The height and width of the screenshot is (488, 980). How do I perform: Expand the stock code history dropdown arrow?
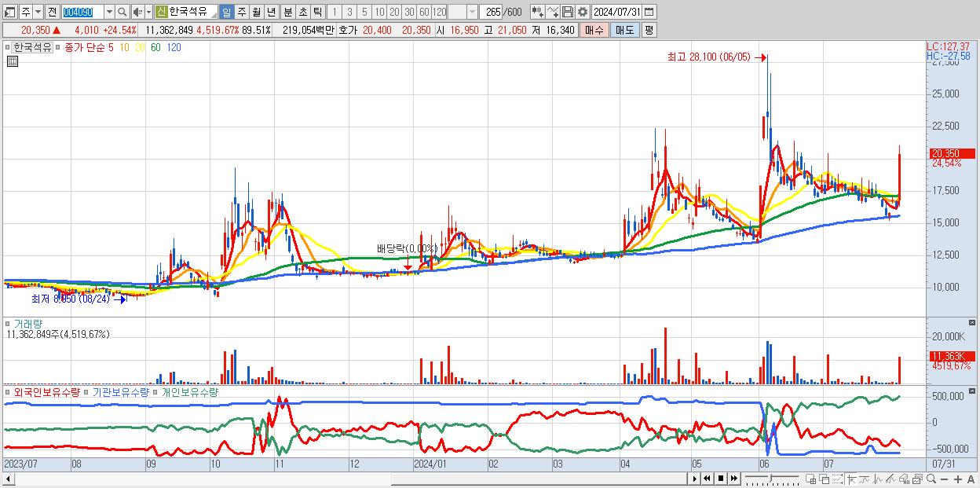(x=109, y=12)
